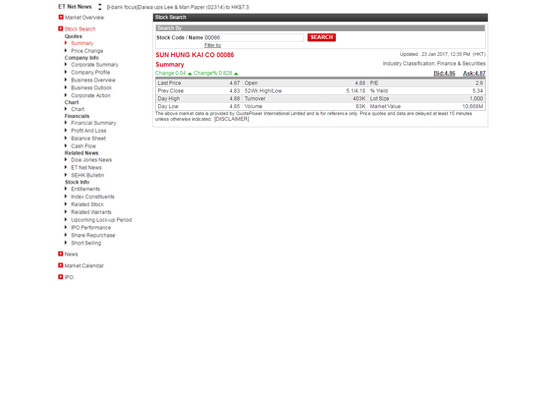Click the Summary item under Quotes
The width and height of the screenshot is (540, 393).
(82, 43)
